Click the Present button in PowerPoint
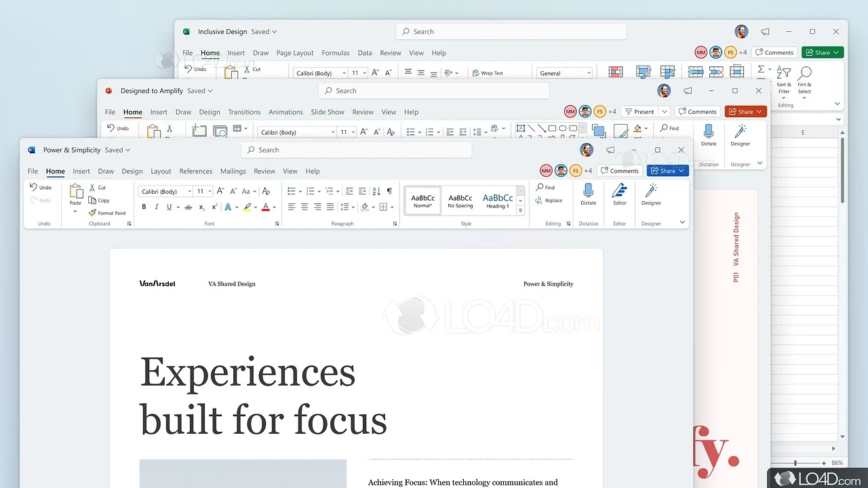The height and width of the screenshot is (488, 868). point(639,112)
